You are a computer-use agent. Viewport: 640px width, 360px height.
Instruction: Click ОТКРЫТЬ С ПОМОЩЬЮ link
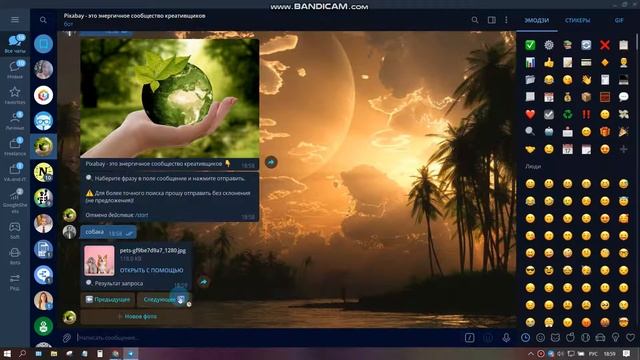pos(151,270)
